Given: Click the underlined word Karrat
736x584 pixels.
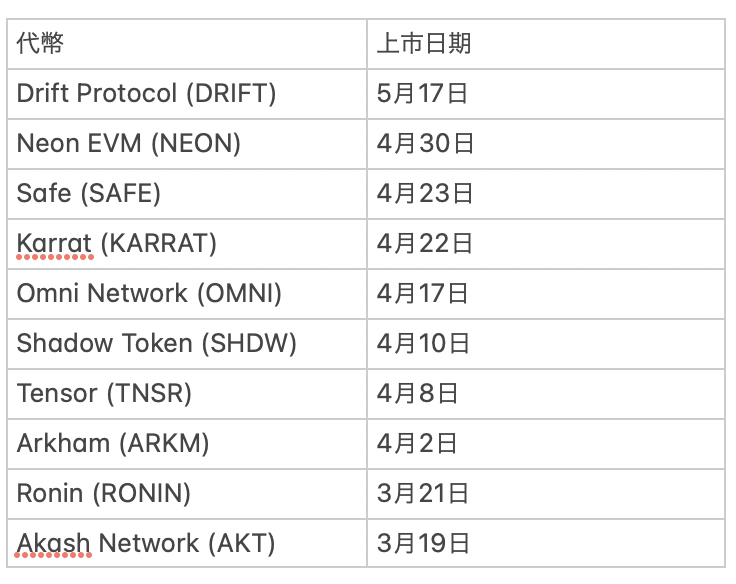Looking at the screenshot, I should click(54, 243).
